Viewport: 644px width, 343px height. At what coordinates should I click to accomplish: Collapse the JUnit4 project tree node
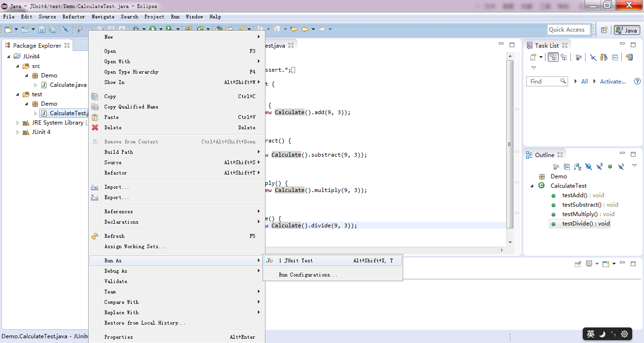coord(9,57)
